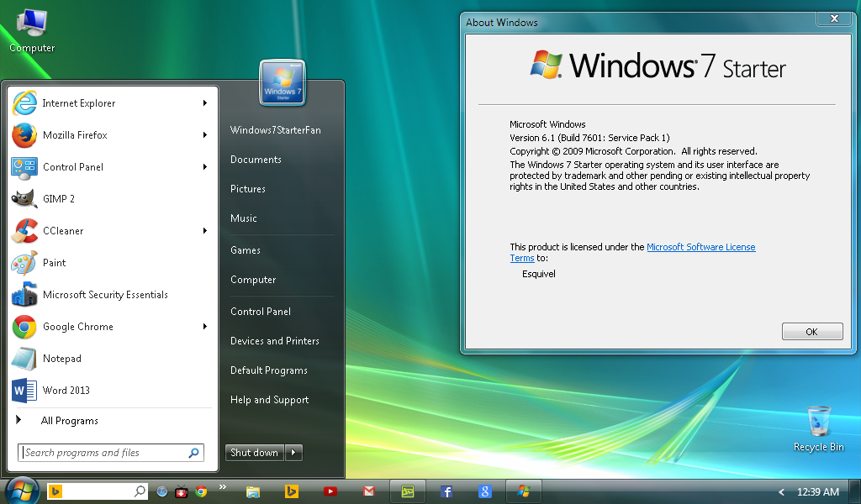Viewport: 861px width, 504px height.
Task: Expand the Control Panel submenu arrow in program list
Action: (x=205, y=166)
